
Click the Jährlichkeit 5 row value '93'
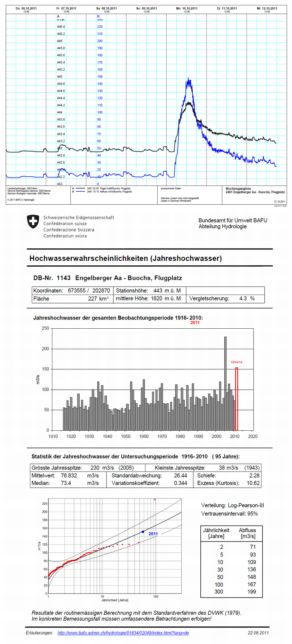[x=253, y=554]
